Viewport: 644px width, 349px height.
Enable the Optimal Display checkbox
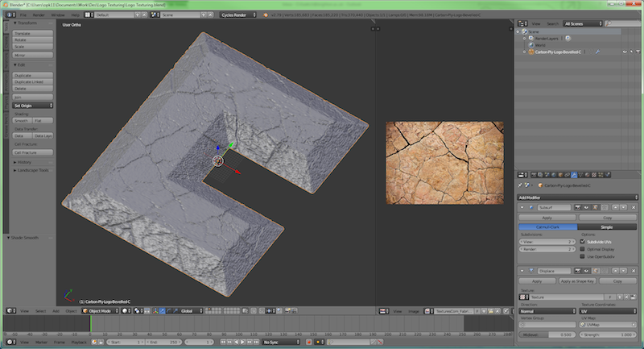[583, 250]
